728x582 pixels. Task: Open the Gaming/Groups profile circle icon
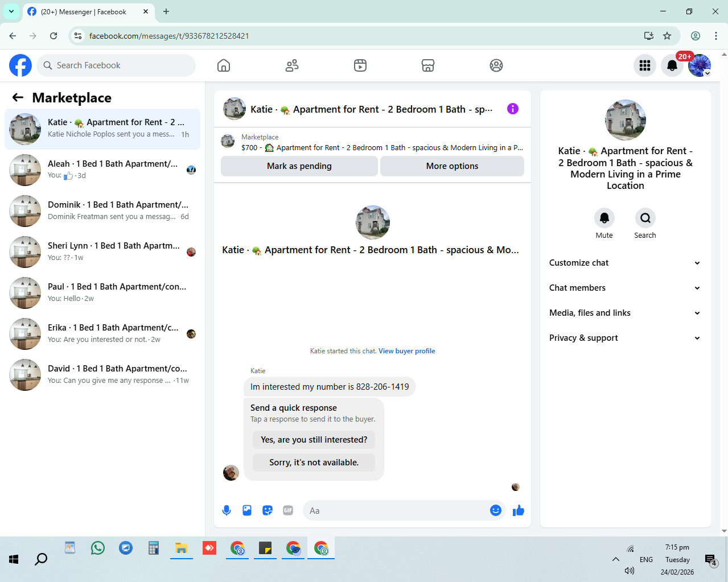[x=496, y=65]
